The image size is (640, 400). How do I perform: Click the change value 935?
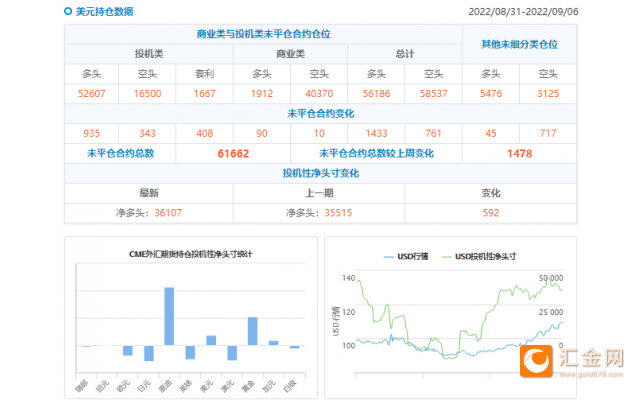91,133
